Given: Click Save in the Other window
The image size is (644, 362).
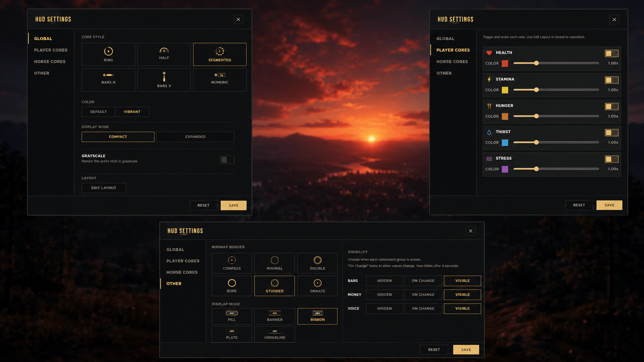Looking at the screenshot, I should point(466,350).
